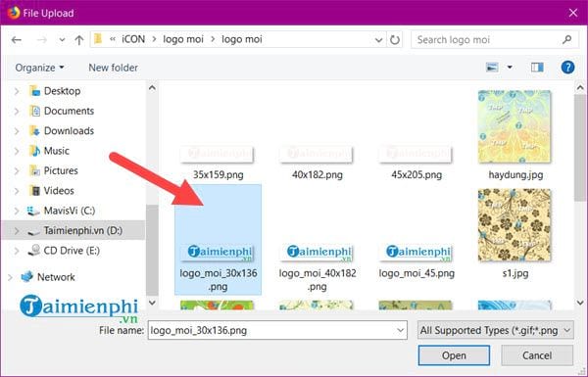Change view with the view icon
The width and height of the screenshot is (588, 377).
coord(492,68)
